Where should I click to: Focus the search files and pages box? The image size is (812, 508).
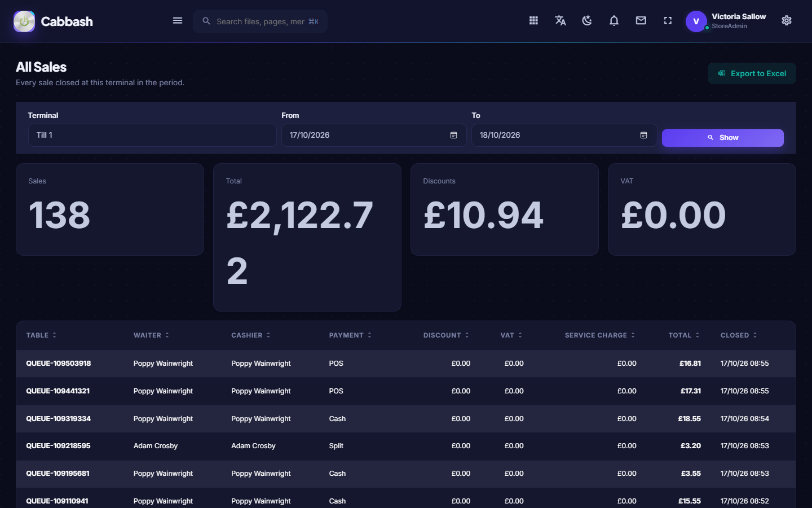[261, 21]
